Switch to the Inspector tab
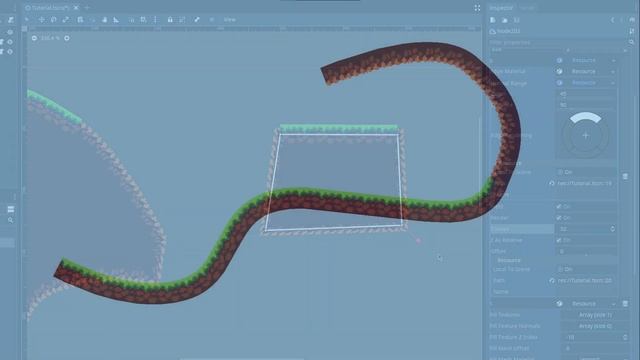 coord(500,8)
